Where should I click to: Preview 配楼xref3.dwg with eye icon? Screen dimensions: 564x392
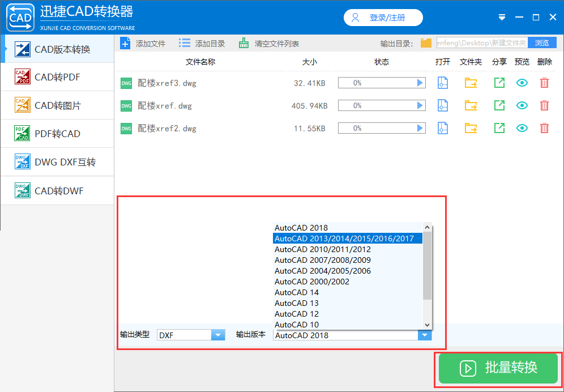(522, 83)
